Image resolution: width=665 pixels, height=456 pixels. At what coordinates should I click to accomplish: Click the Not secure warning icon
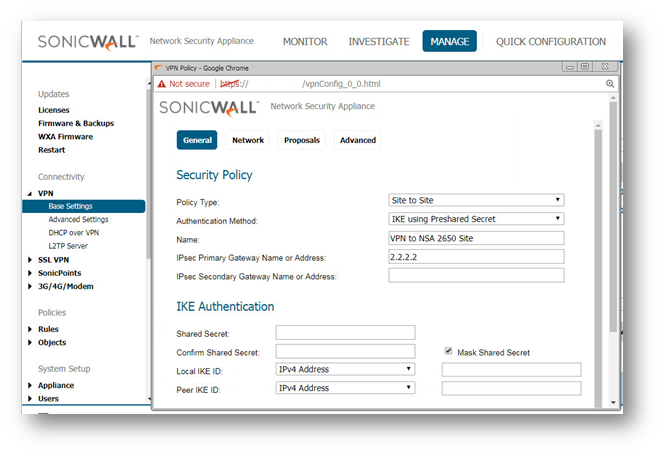pyautogui.click(x=162, y=84)
